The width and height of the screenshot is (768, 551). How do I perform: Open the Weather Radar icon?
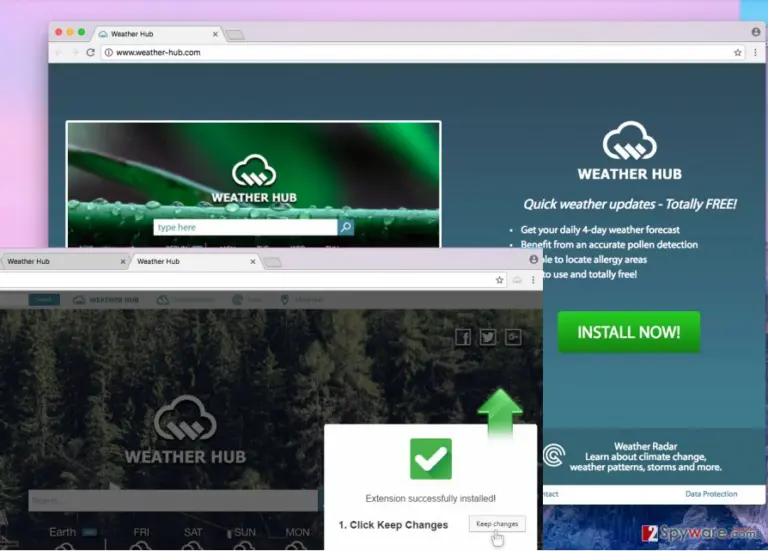coord(554,455)
